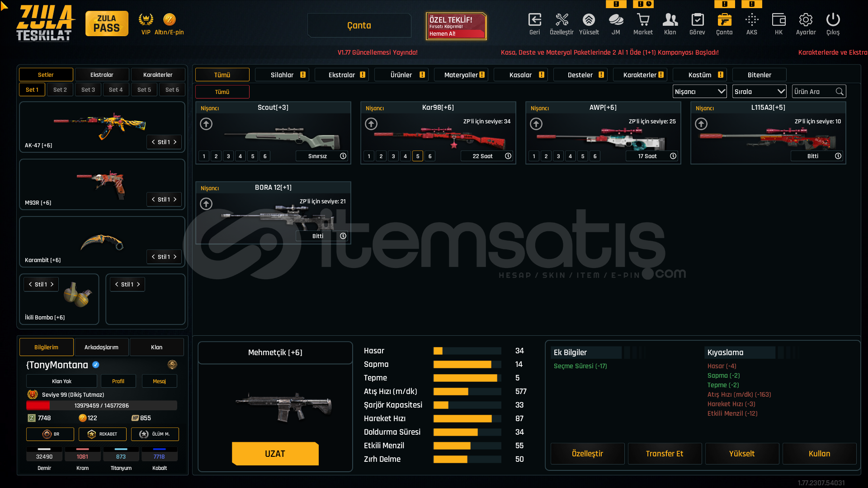Open the Karakterler tab in left panel
868x488 pixels.
[x=158, y=75]
